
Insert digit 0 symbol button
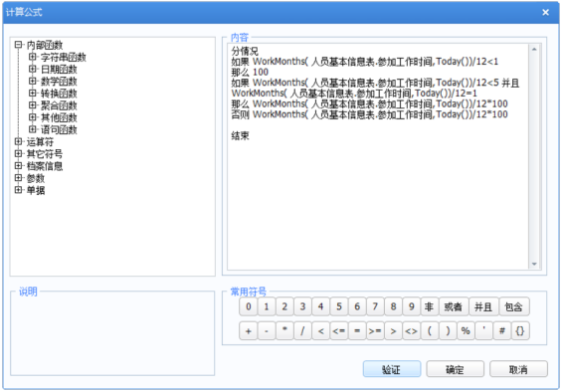point(248,306)
